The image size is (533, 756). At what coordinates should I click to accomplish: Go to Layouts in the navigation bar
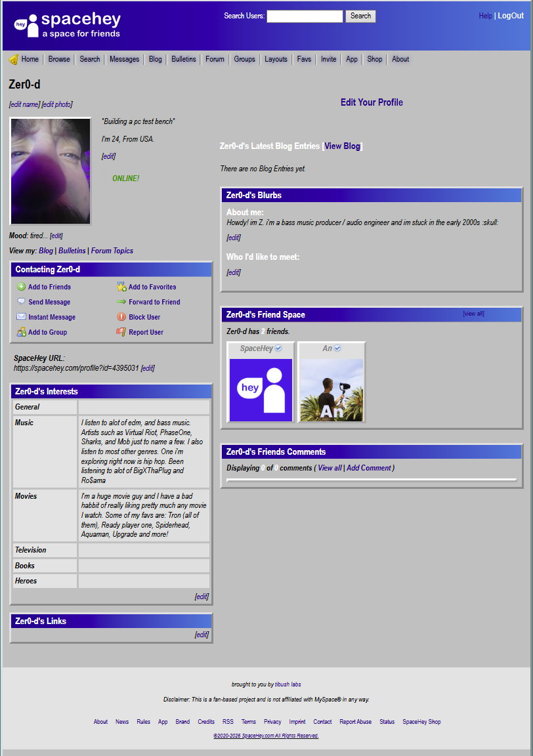click(276, 59)
